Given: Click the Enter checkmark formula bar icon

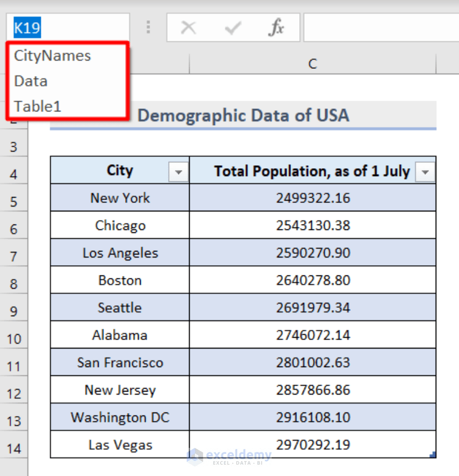Looking at the screenshot, I should tap(233, 28).
